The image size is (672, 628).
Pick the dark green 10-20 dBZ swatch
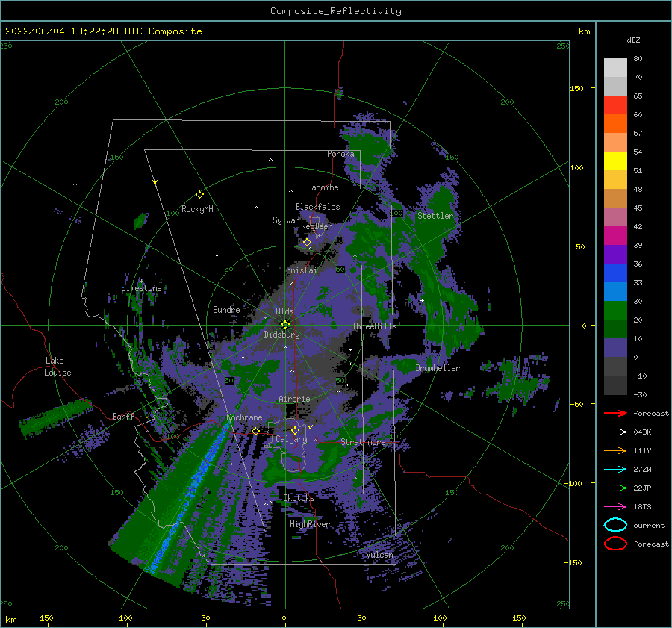pyautogui.click(x=615, y=329)
